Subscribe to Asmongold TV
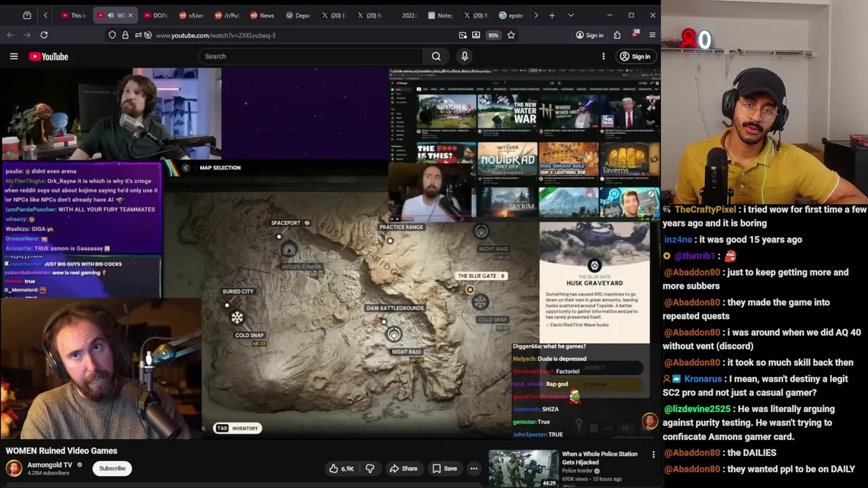868x488 pixels. point(112,468)
